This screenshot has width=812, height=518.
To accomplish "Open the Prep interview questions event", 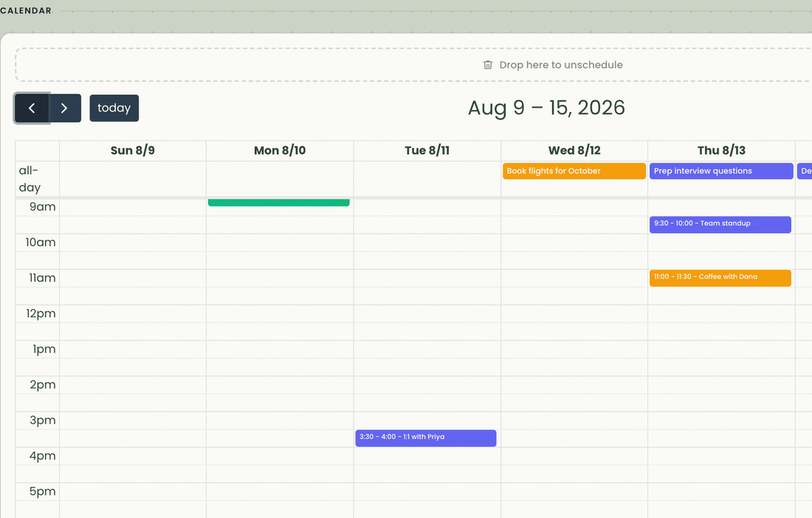I will [721, 171].
